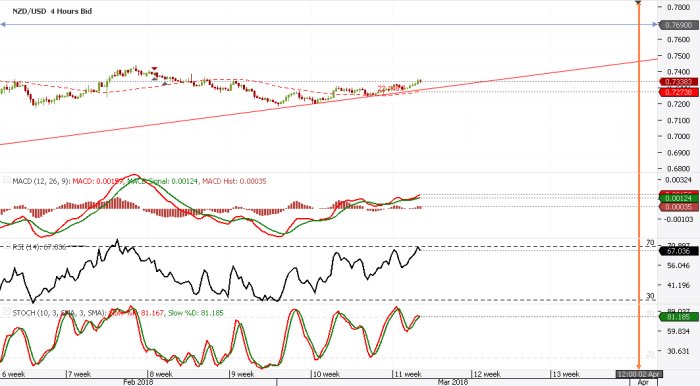Close the RSI (14) indicator panel

pyautogui.click(x=7, y=246)
